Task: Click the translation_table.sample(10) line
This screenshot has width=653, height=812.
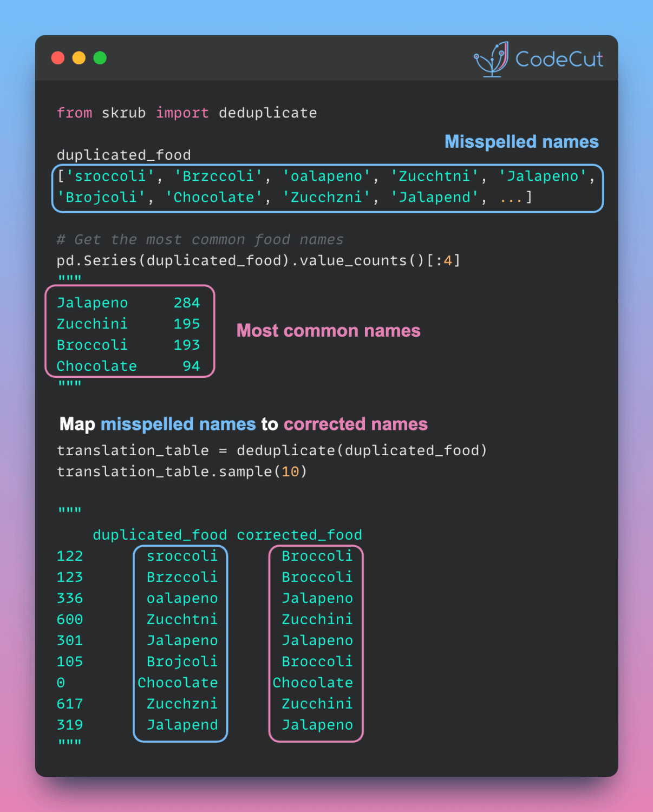Action: pos(182,472)
